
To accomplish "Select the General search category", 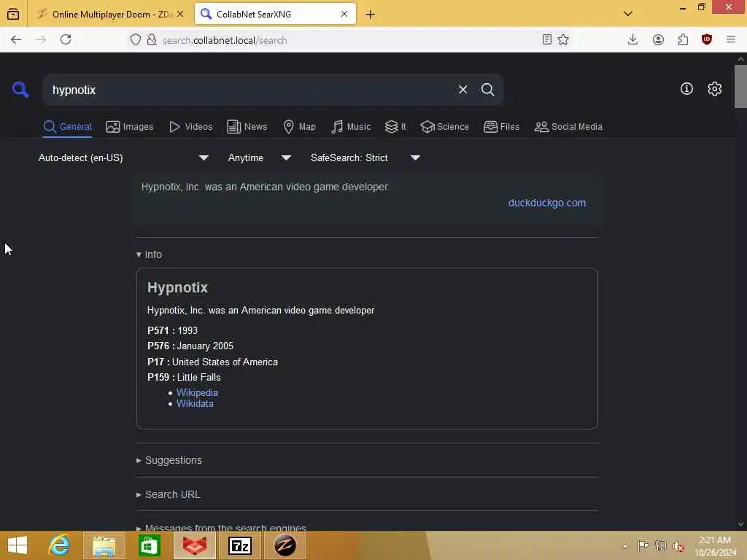I will (67, 127).
